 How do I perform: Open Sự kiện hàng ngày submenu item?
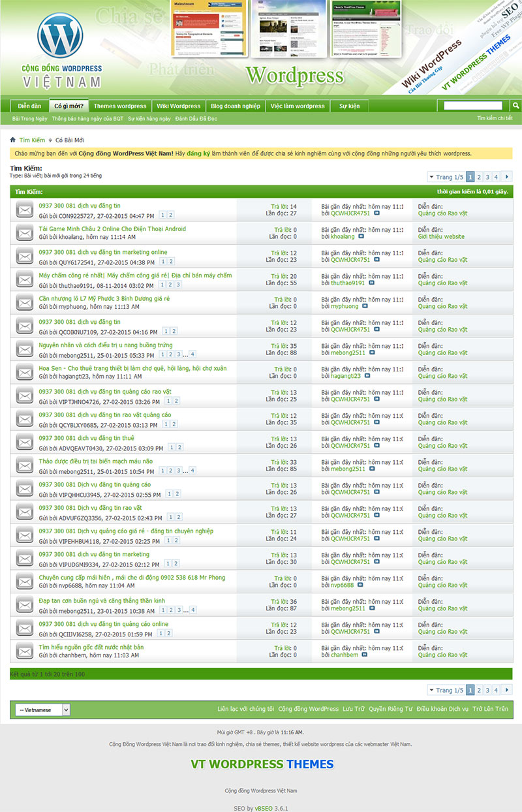tap(149, 119)
